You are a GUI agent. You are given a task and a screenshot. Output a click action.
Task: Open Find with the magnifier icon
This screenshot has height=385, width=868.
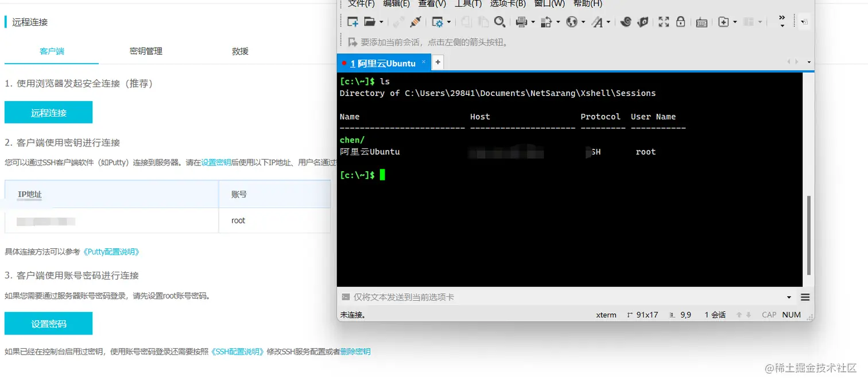click(500, 22)
